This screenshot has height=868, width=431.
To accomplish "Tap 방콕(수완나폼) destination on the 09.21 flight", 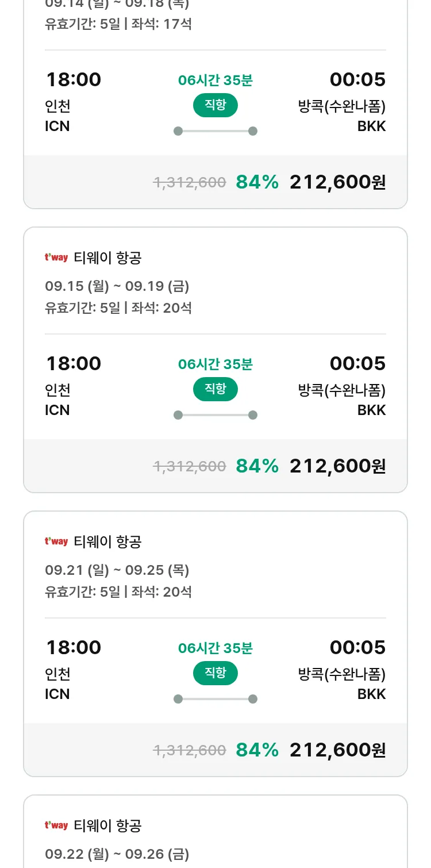I will [x=341, y=674].
